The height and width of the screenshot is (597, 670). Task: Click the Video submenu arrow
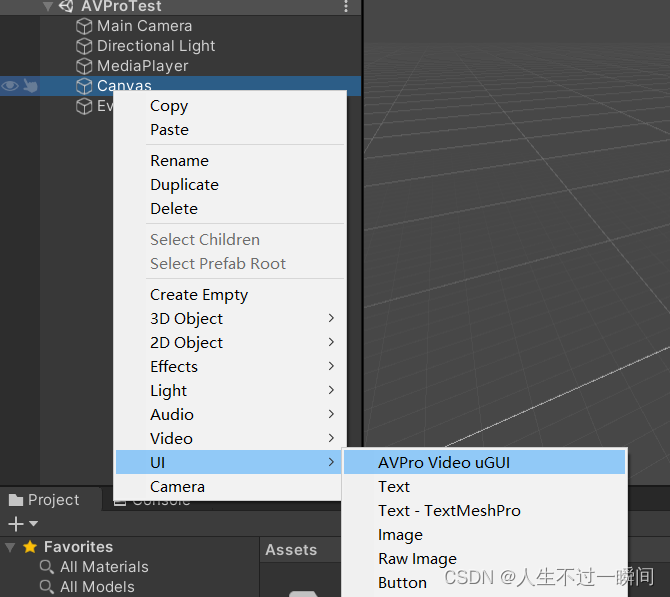(331, 438)
